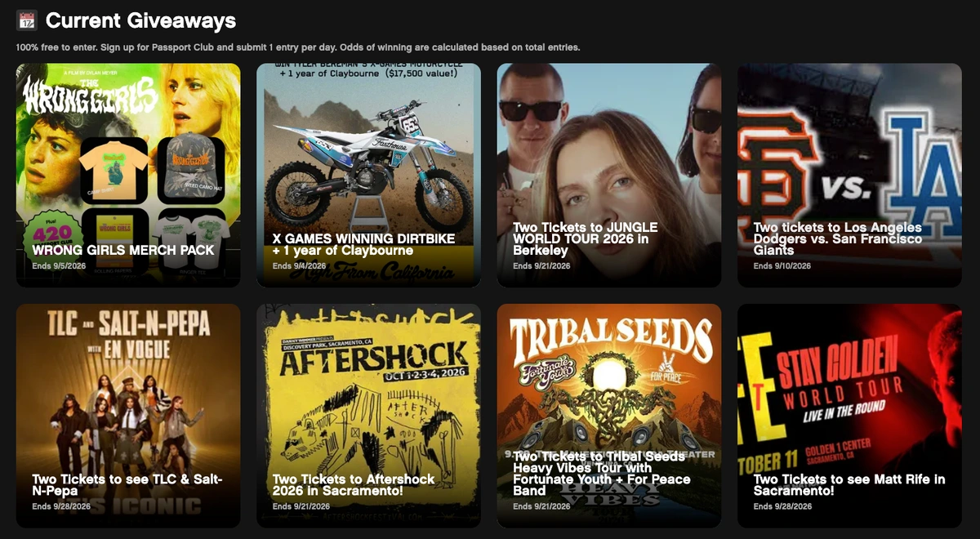The image size is (980, 539).
Task: Click the end date on the TLC & Salt-N-Pepa card
Action: coord(61,506)
